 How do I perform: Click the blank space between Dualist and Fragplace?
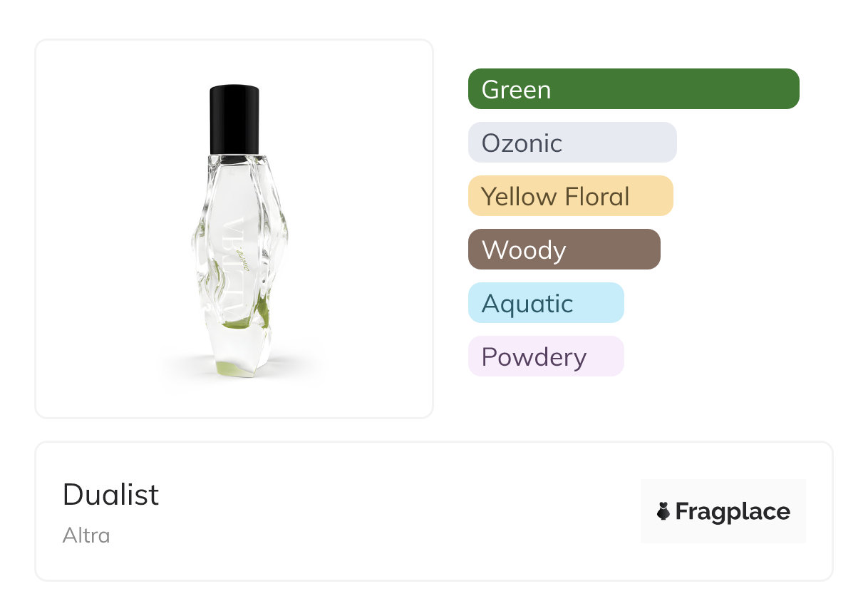(399, 511)
